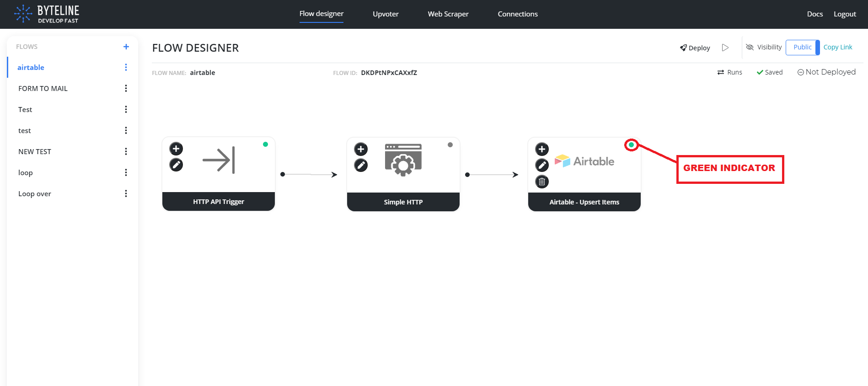Run the flow with play icon
Screen dimensions: 868x386
(x=725, y=48)
